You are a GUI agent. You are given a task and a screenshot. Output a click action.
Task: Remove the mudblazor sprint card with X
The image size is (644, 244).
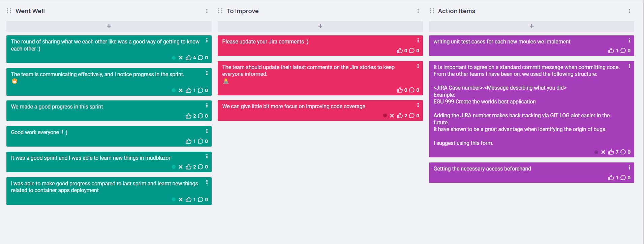pos(181,167)
